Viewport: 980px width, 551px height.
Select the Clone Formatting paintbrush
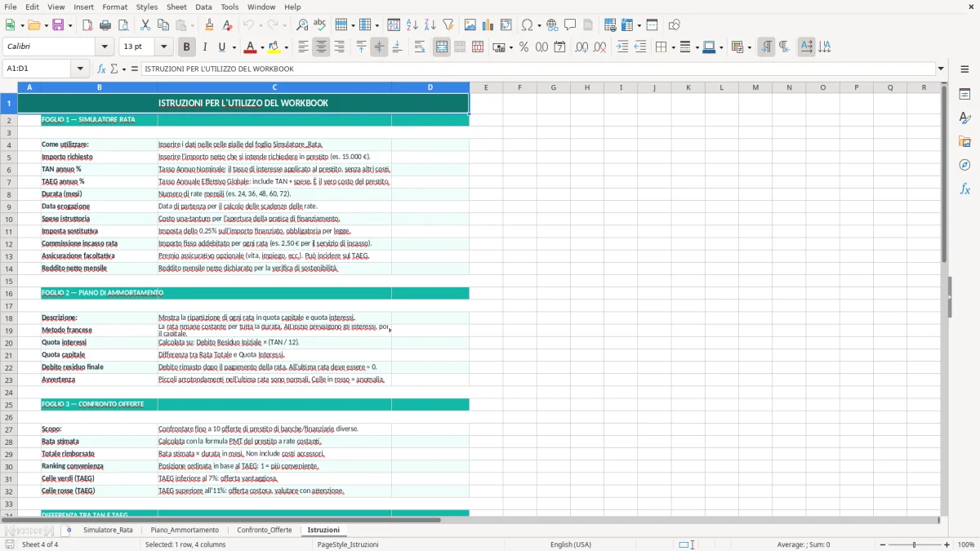click(x=209, y=25)
